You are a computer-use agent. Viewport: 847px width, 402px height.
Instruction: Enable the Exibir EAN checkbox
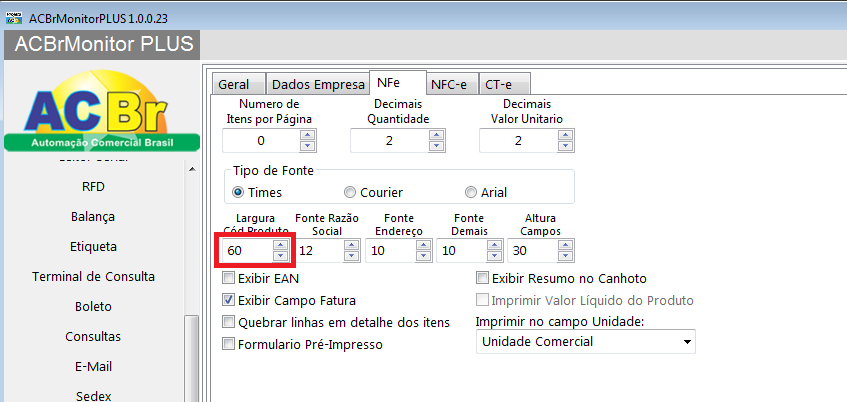(228, 278)
